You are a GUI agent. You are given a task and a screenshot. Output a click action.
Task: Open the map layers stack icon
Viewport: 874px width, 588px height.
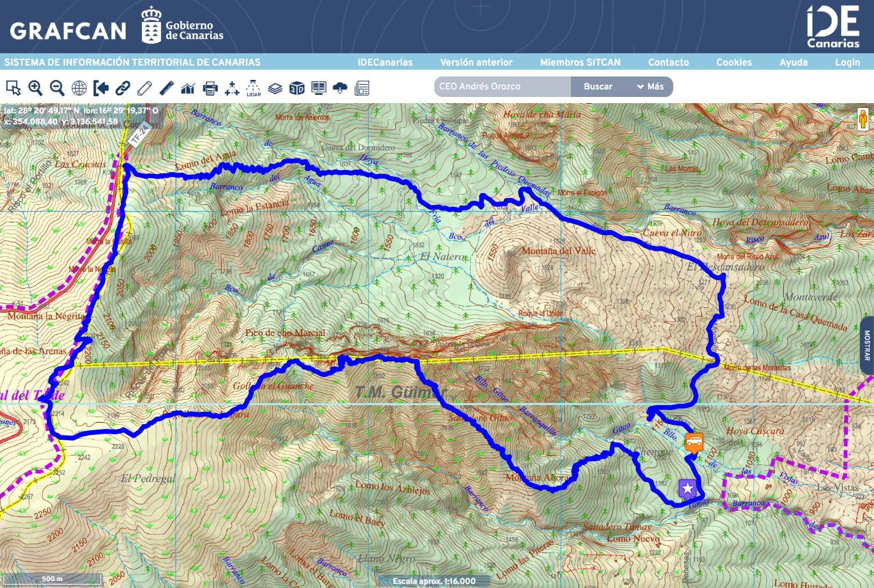pyautogui.click(x=275, y=88)
